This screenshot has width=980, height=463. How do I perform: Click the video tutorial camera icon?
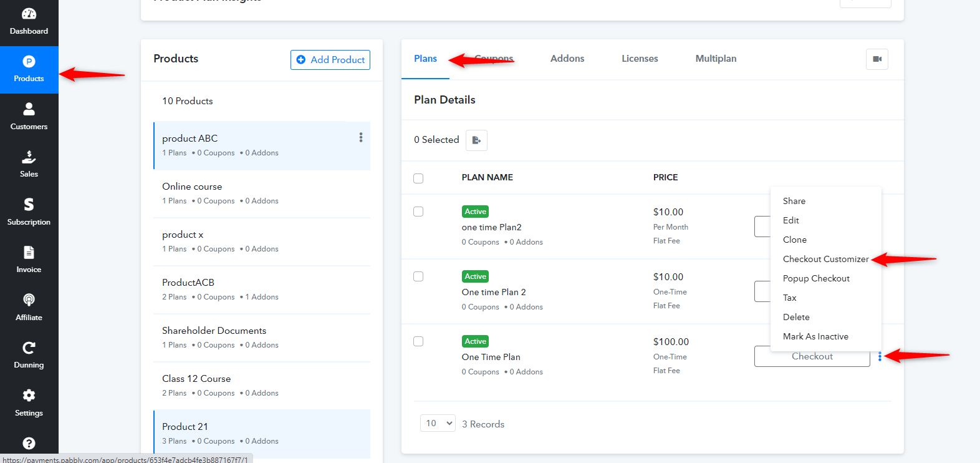pyautogui.click(x=877, y=59)
